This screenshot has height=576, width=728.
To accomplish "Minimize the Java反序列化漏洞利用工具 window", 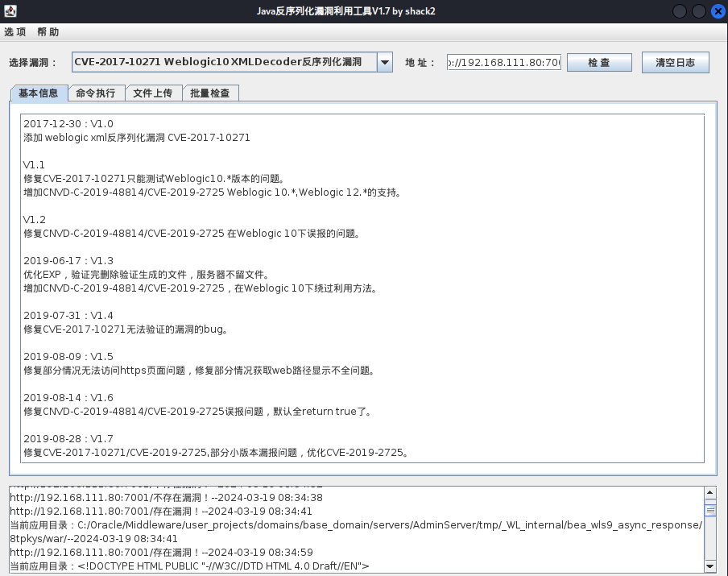I will tap(679, 11).
